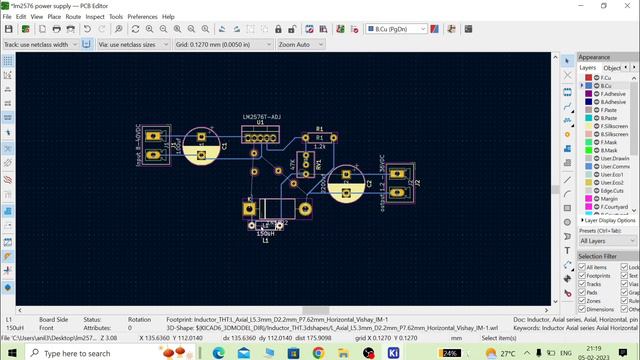Open Board Setup from the toolbar
Image resolution: width=640 pixels, height=360 pixels.
[25, 29]
